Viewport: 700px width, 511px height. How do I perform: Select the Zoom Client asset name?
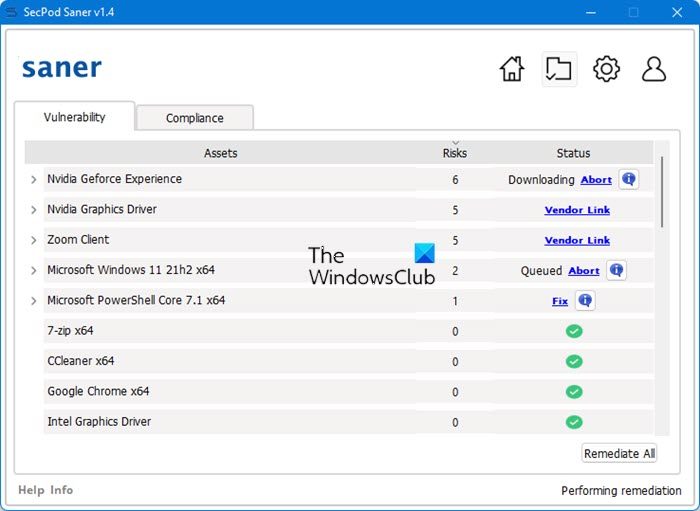(78, 240)
